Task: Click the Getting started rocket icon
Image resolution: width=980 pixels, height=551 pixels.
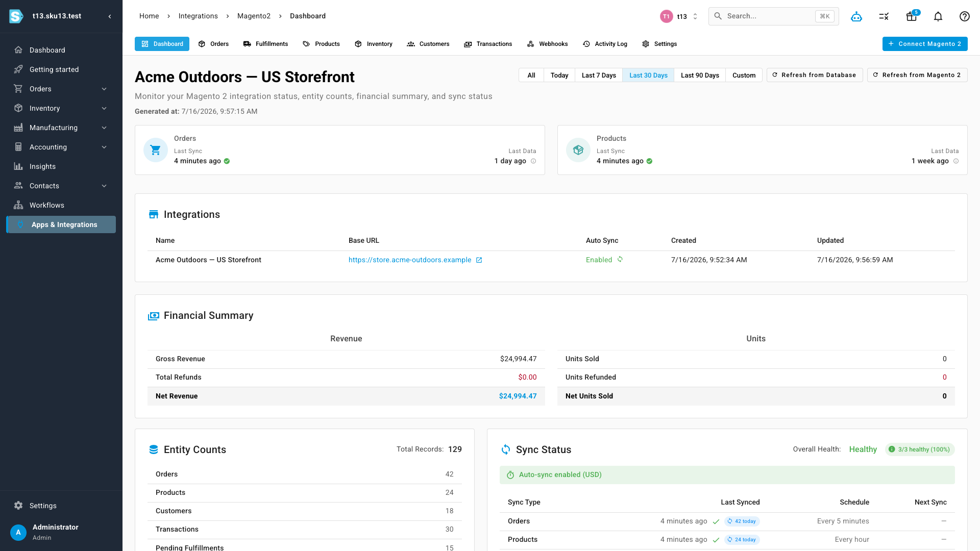Action: [18, 69]
